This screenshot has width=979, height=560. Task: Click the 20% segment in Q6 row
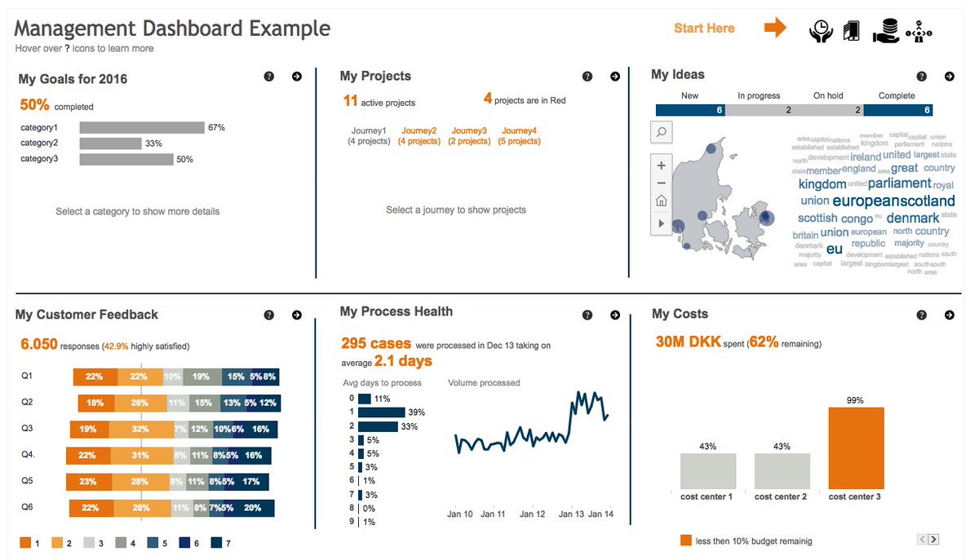coord(254,508)
